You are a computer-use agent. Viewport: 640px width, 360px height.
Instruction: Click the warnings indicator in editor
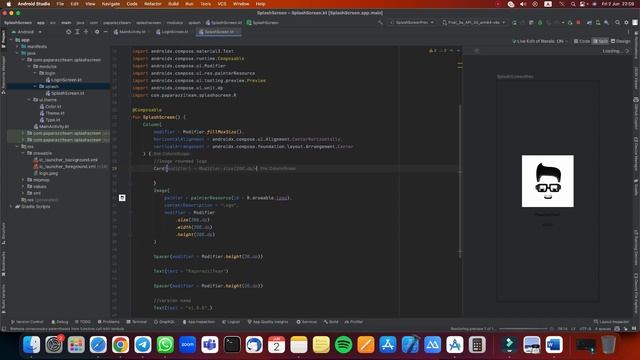(x=438, y=51)
